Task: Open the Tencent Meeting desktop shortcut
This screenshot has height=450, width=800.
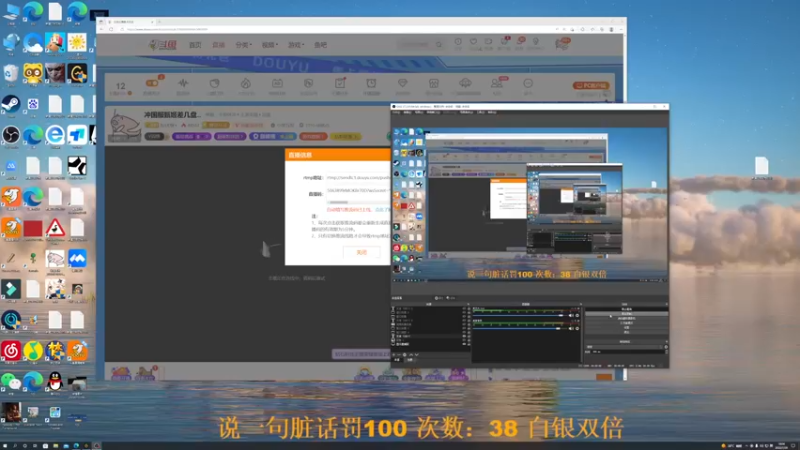Action: [x=77, y=259]
